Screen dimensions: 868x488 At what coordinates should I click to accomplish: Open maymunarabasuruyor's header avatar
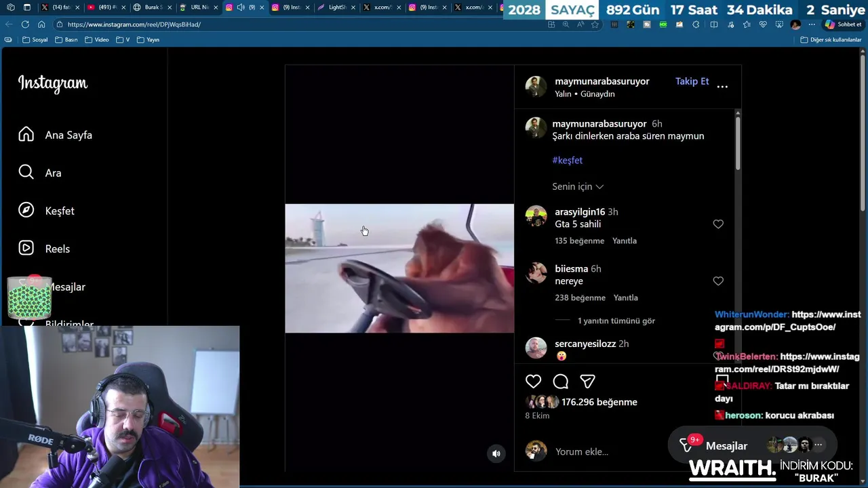click(536, 87)
